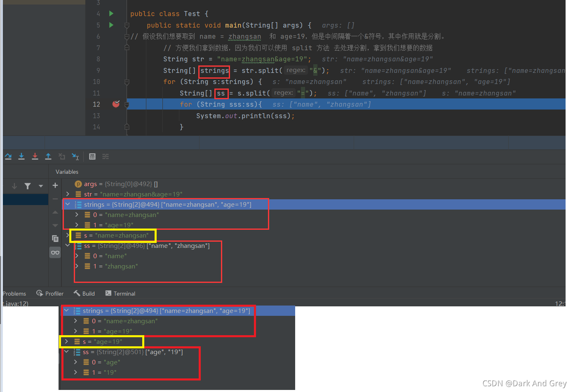The width and height of the screenshot is (573, 392).
Task: Click the blue Step Into icon
Action: 21,156
